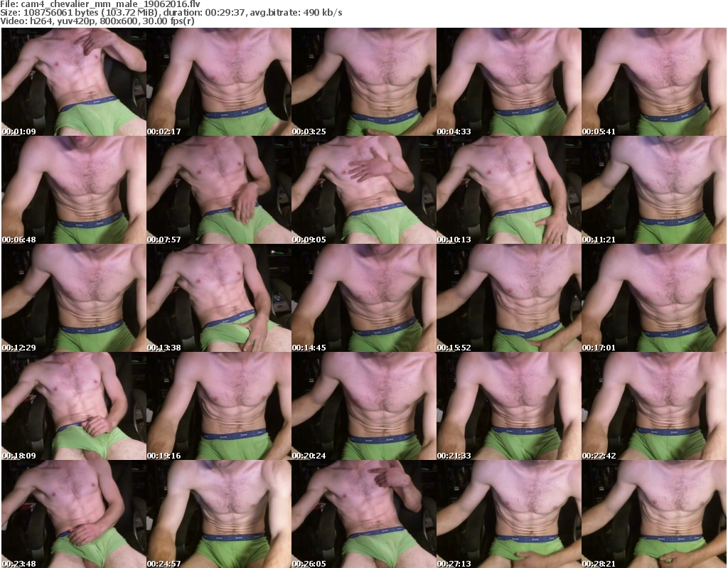Select the thumbnail stamped 00:05:41
This screenshot has width=728, height=568.
coord(654,82)
